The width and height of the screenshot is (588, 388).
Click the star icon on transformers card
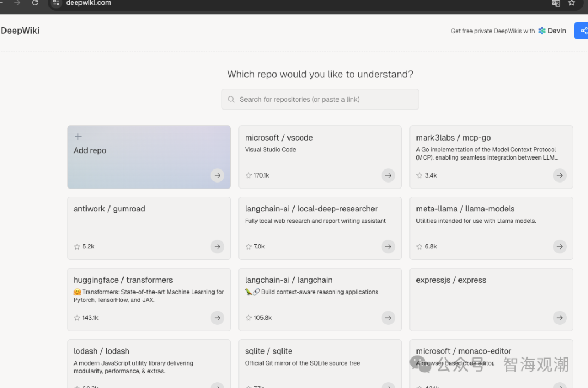77,318
